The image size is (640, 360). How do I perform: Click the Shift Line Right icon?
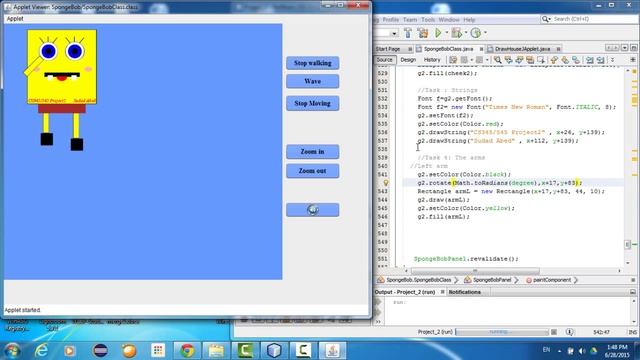point(600,60)
